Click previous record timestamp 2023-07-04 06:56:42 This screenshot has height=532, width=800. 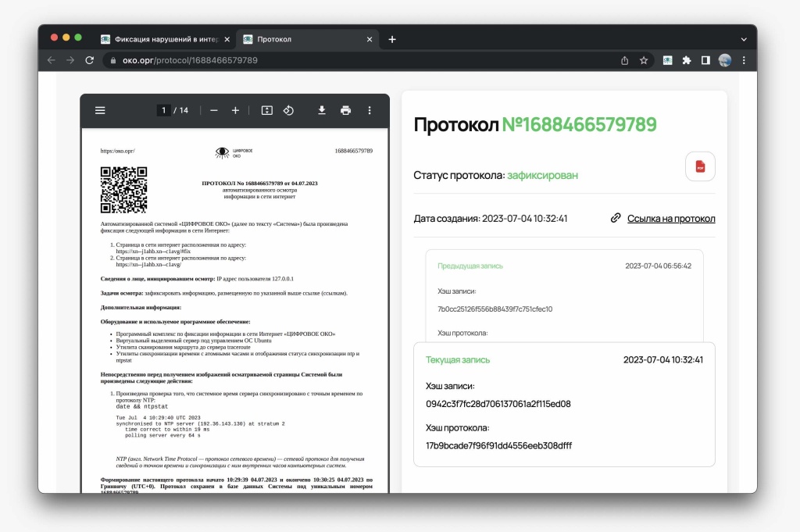(658, 266)
